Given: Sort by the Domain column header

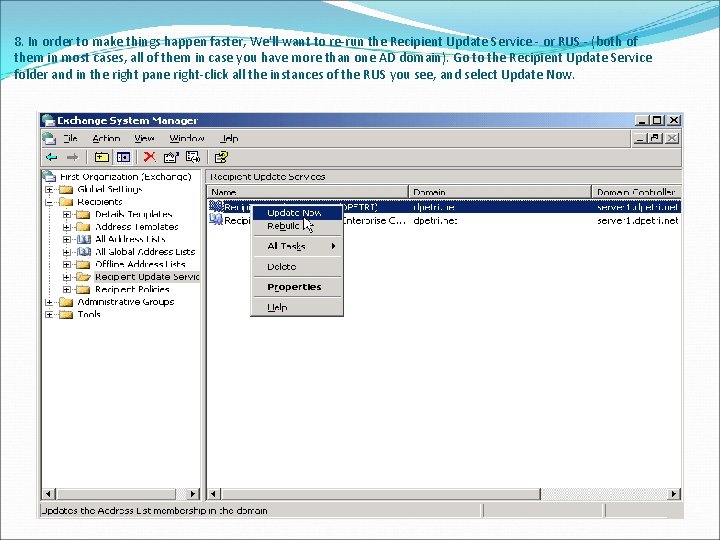Looking at the screenshot, I should 500,192.
